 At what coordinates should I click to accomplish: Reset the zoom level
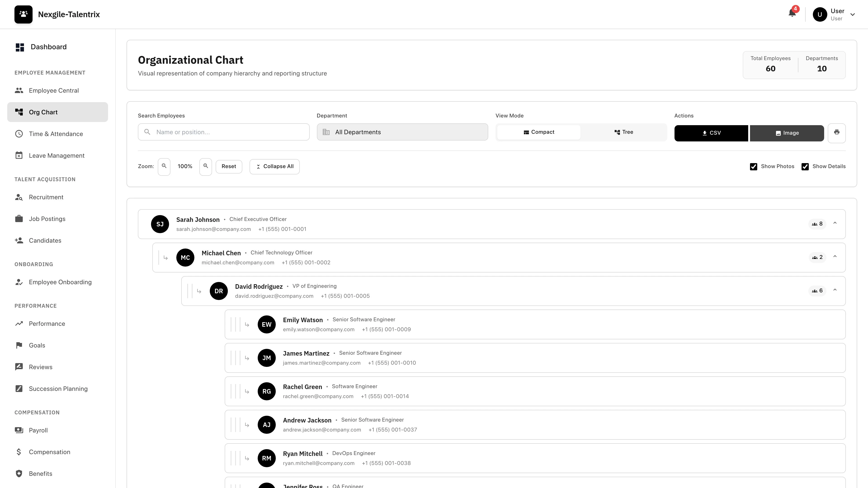point(229,166)
